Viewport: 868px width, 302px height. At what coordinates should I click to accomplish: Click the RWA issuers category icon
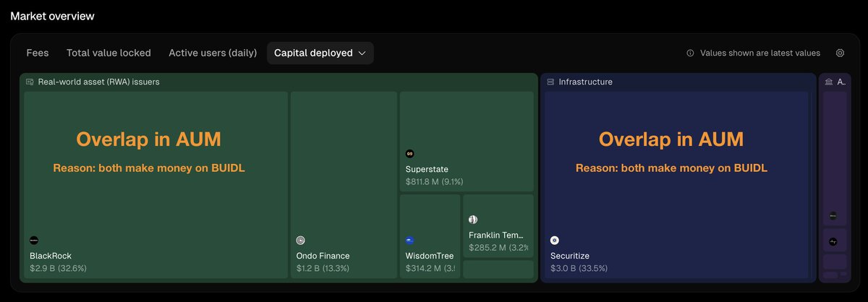[x=30, y=82]
